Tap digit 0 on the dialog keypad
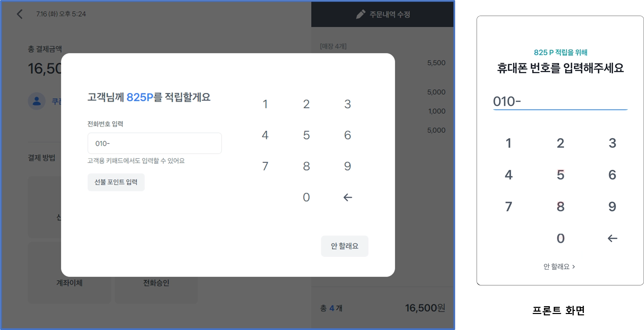The image size is (644, 330). coord(306,197)
